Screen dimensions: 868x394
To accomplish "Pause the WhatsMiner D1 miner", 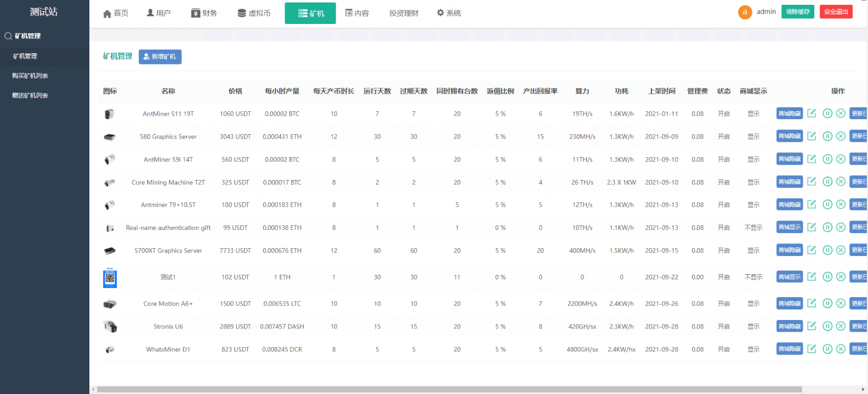I will [x=828, y=349].
